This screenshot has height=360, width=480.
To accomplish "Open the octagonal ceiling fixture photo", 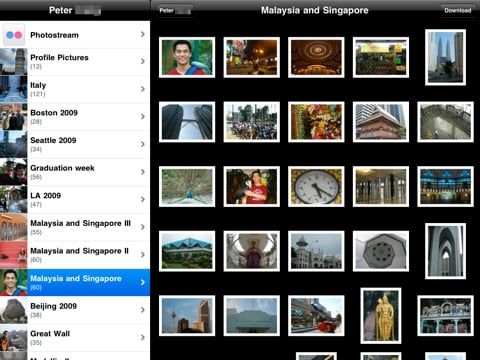I will pyautogui.click(x=381, y=251).
